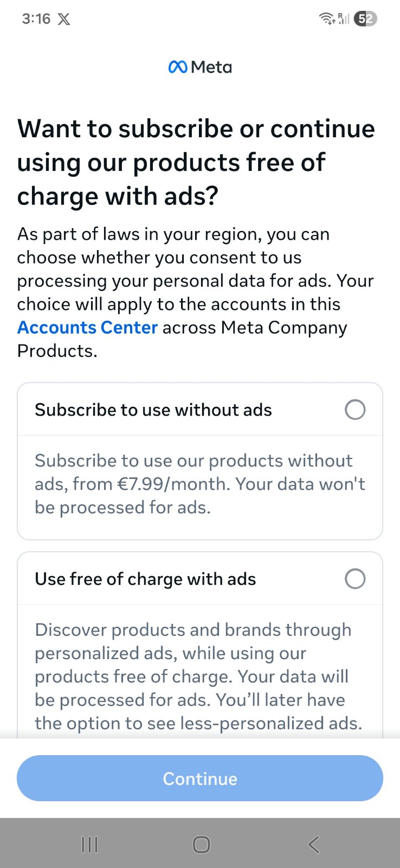The width and height of the screenshot is (400, 868).
Task: Open recent apps from the navigation bar
Action: coord(89,844)
